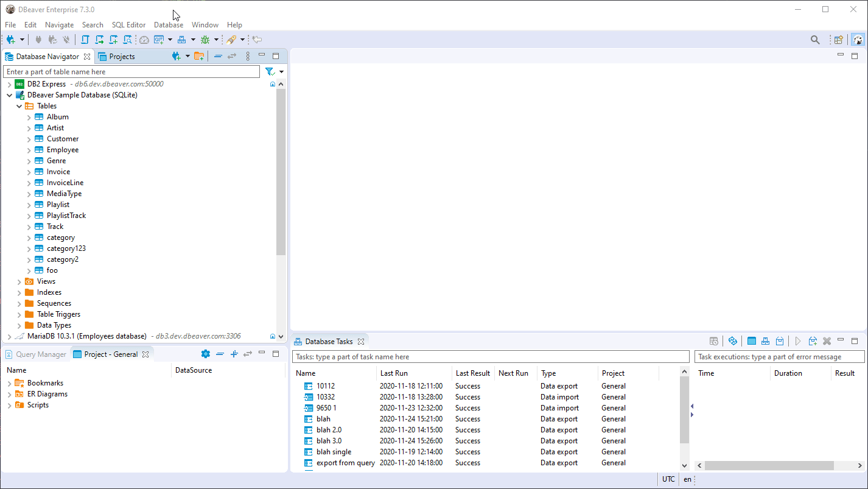
Task: Create a new database connection
Action: (x=10, y=39)
